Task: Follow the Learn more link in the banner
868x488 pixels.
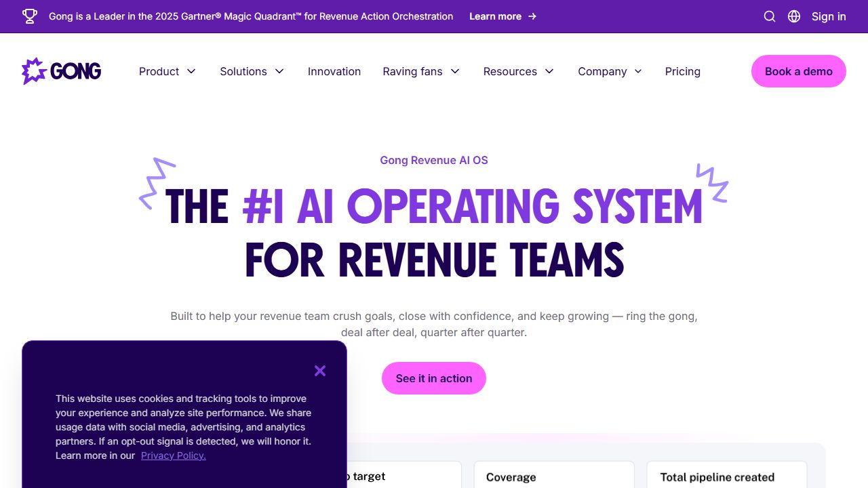Action: click(503, 16)
